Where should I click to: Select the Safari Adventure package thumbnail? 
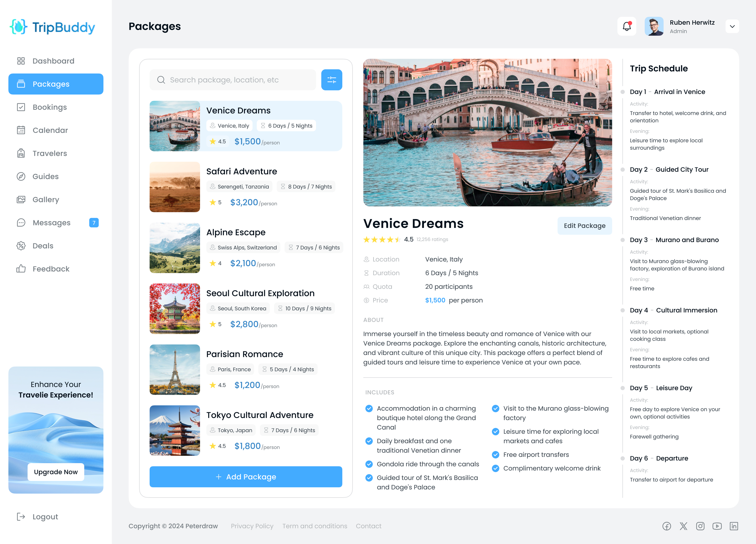pos(175,187)
